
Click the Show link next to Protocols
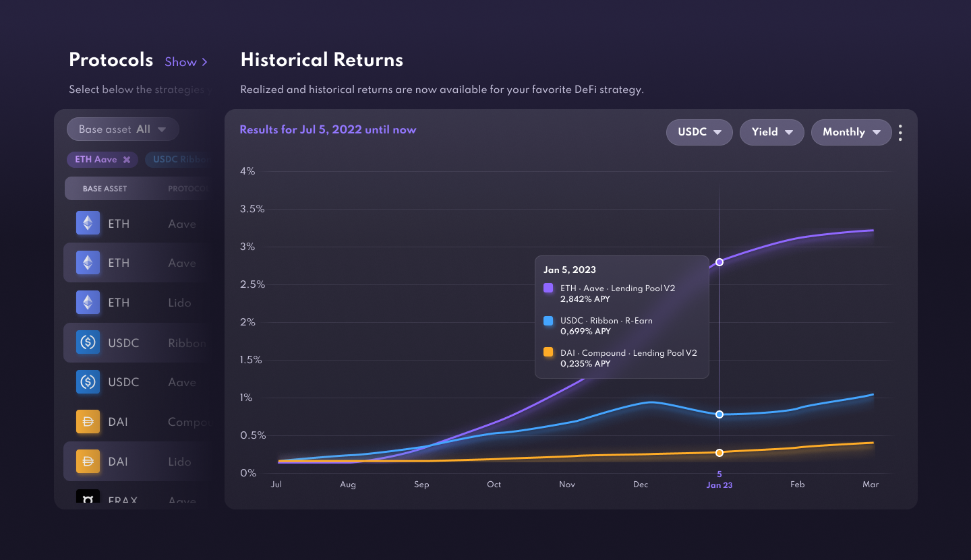pos(186,62)
